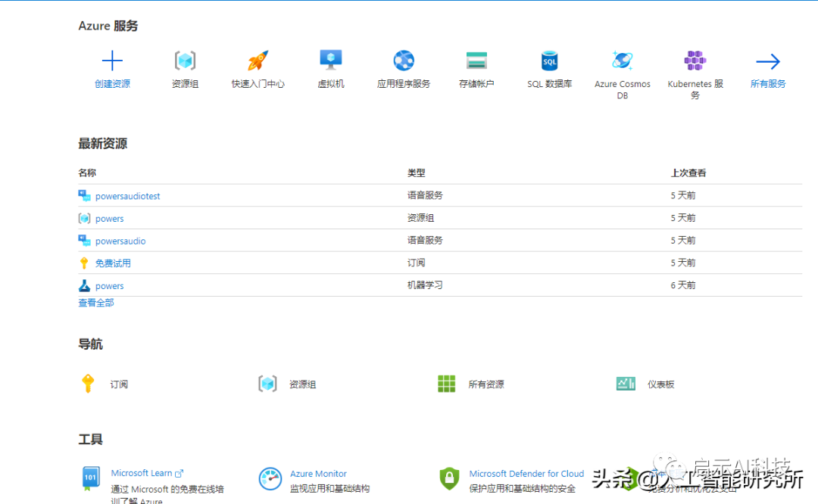The image size is (818, 504).
Task: Click the 订阅 key icon under 导航
Action: tap(88, 383)
